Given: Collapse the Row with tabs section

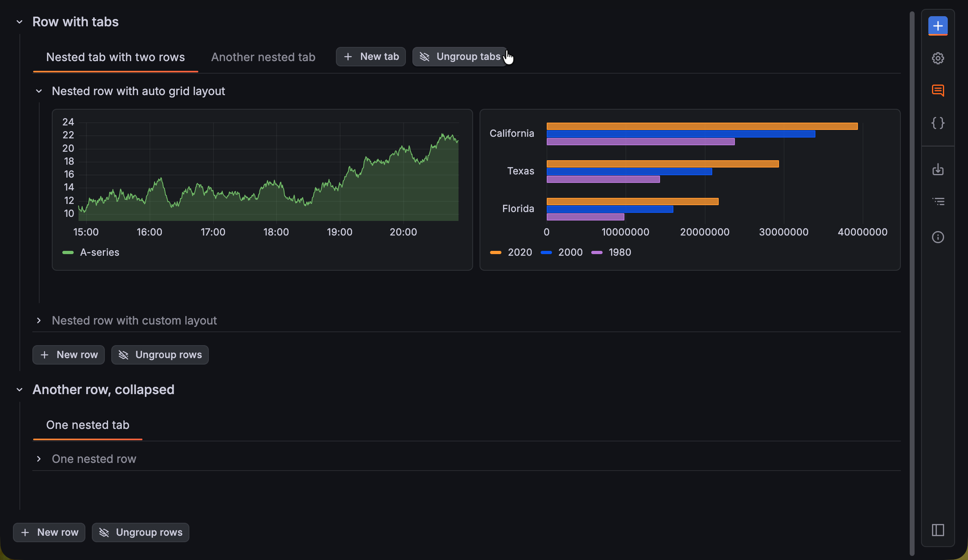Looking at the screenshot, I should click(x=19, y=21).
